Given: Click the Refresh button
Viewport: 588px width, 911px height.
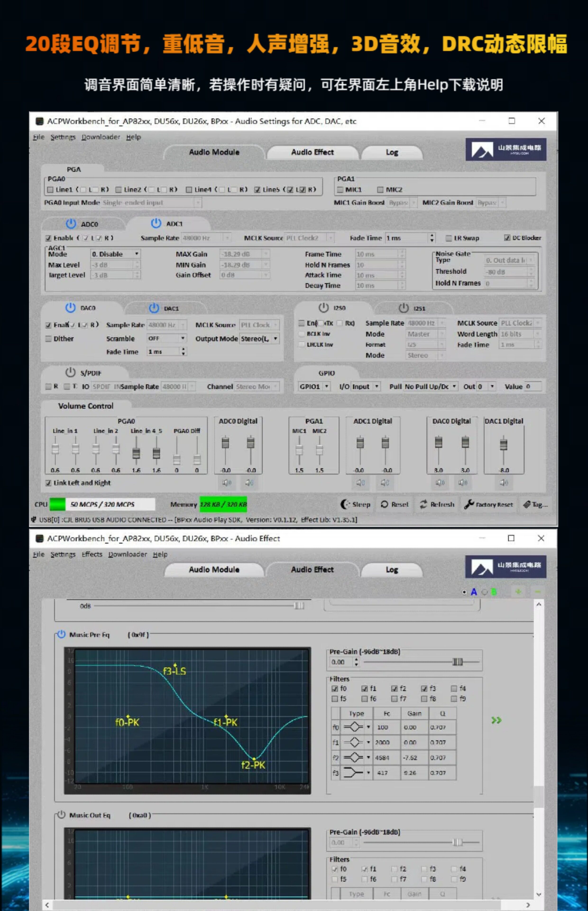Looking at the screenshot, I should (x=437, y=504).
